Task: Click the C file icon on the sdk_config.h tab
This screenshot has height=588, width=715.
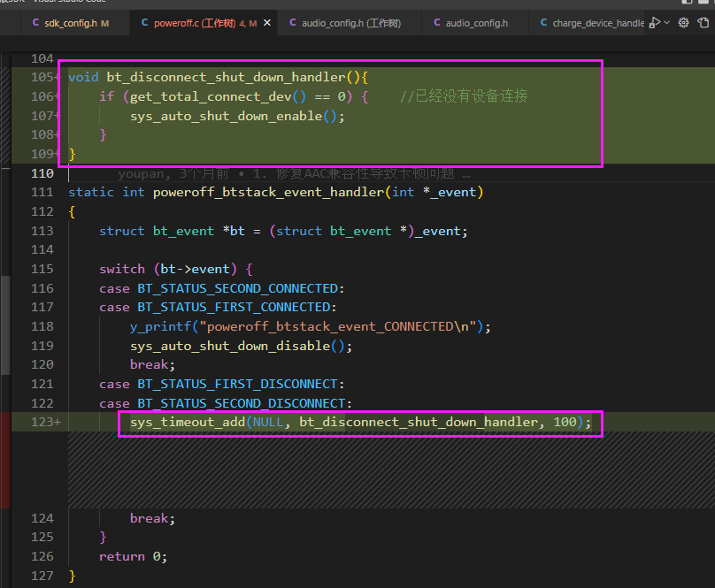Action: 35,22
